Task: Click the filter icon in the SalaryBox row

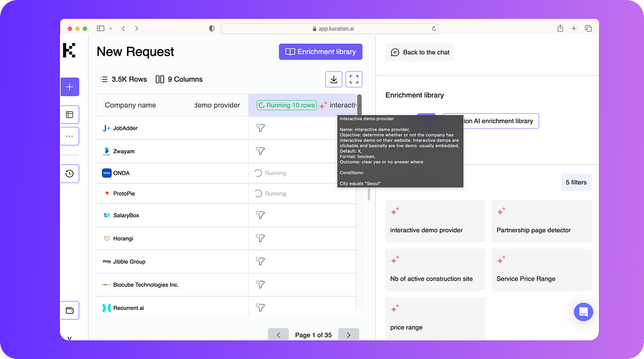Action: tap(260, 215)
